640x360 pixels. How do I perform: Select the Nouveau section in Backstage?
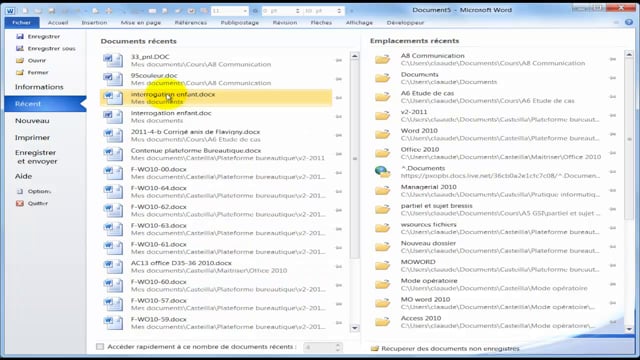[32, 121]
